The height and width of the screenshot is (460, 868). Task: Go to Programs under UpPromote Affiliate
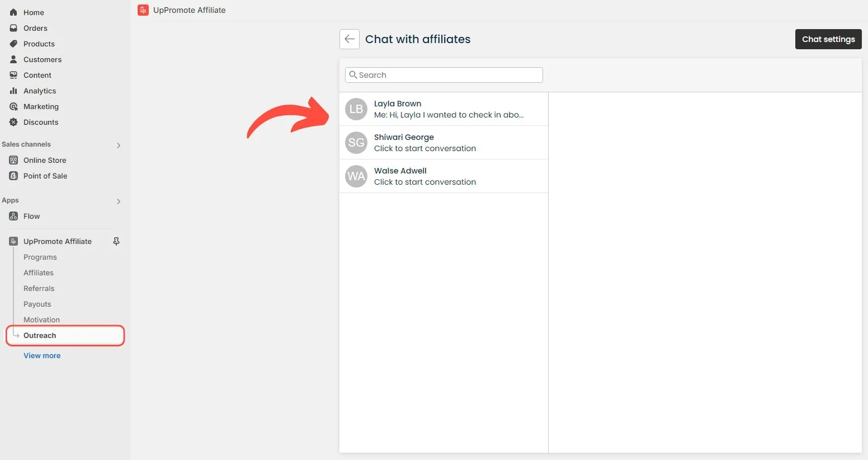40,257
